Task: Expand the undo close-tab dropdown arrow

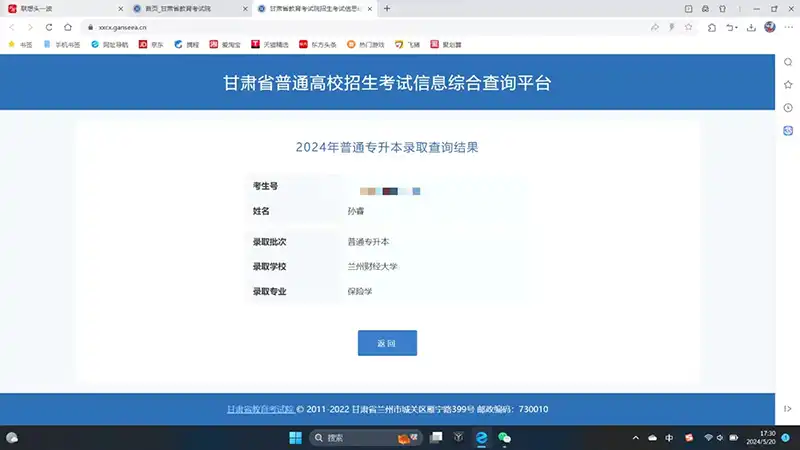Action: tap(738, 27)
